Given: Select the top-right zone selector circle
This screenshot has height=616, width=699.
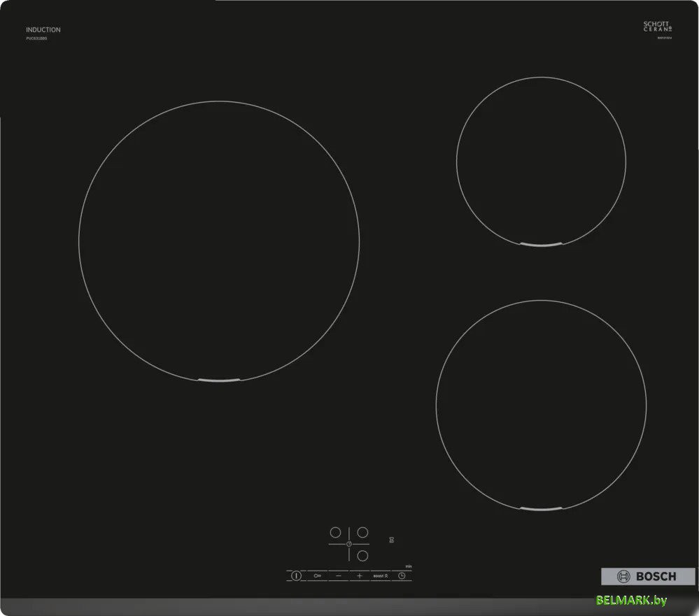Looking at the screenshot, I should tap(362, 532).
